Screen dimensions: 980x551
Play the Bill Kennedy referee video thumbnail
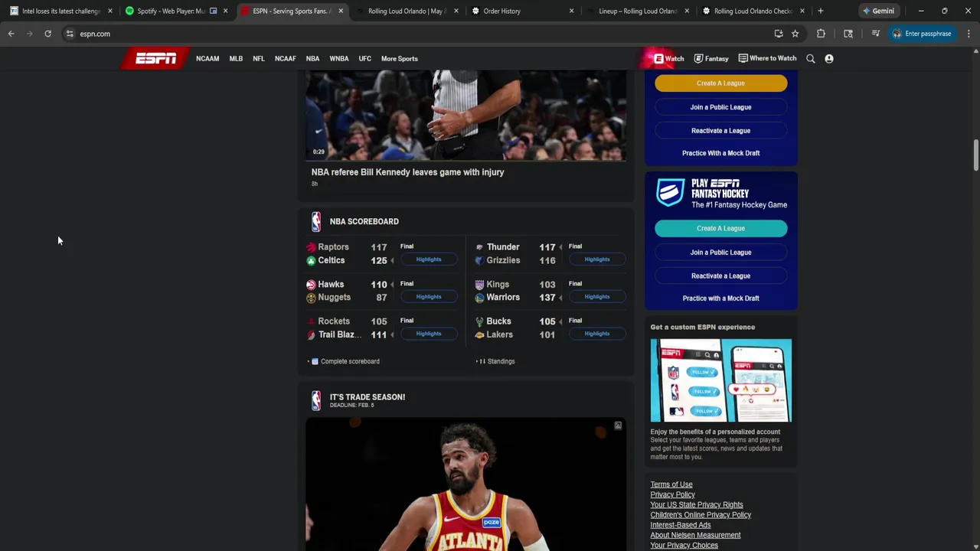pos(465,115)
